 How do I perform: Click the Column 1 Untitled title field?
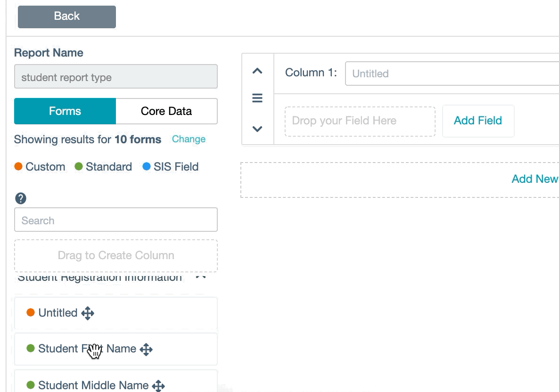coord(452,73)
